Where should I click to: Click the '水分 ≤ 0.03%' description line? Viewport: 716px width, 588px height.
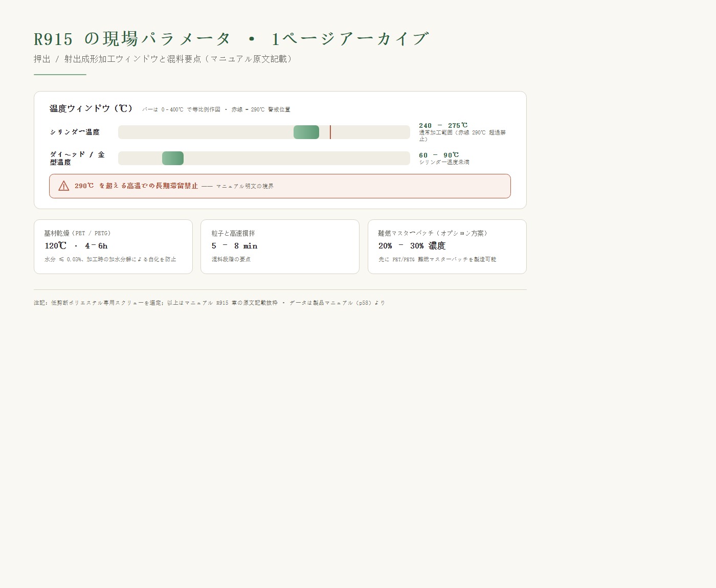[110, 259]
